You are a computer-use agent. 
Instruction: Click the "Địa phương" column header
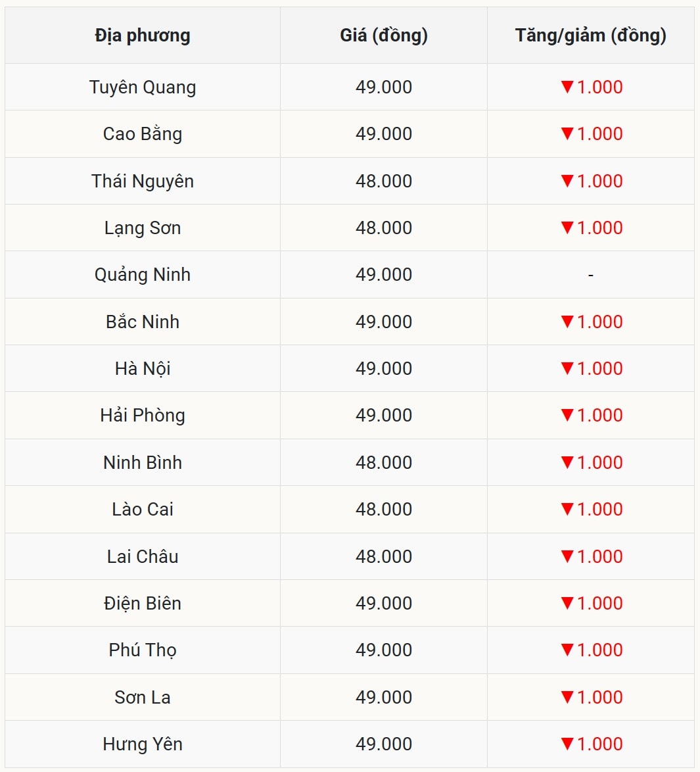pyautogui.click(x=143, y=36)
